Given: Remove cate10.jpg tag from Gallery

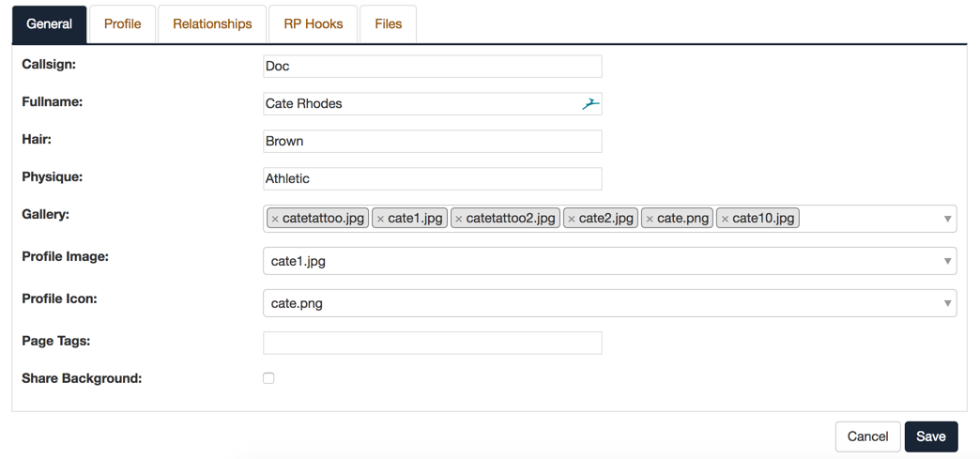Looking at the screenshot, I should pos(725,219).
